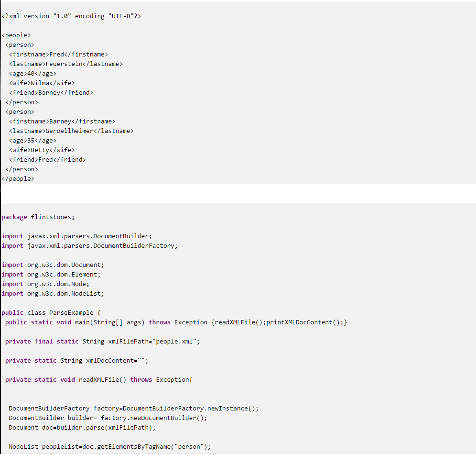This screenshot has height=454, width=476.
Task: Click the wife Betty element line
Action: 42,150
